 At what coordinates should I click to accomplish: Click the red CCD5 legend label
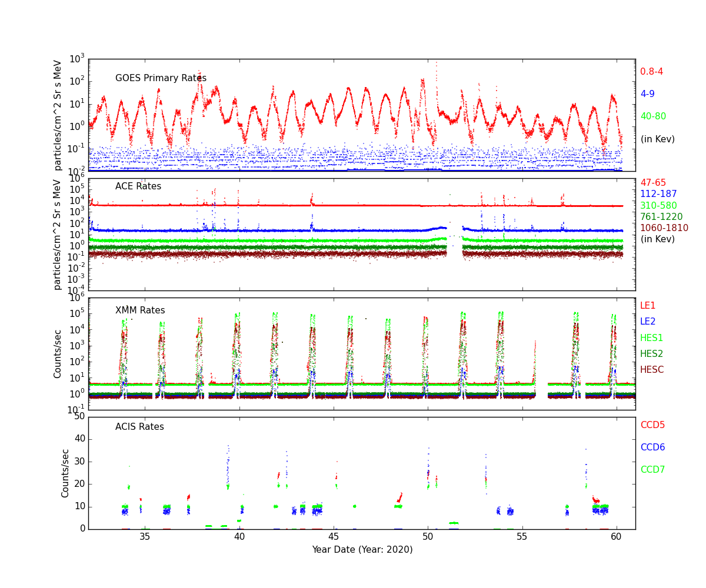pyautogui.click(x=652, y=425)
